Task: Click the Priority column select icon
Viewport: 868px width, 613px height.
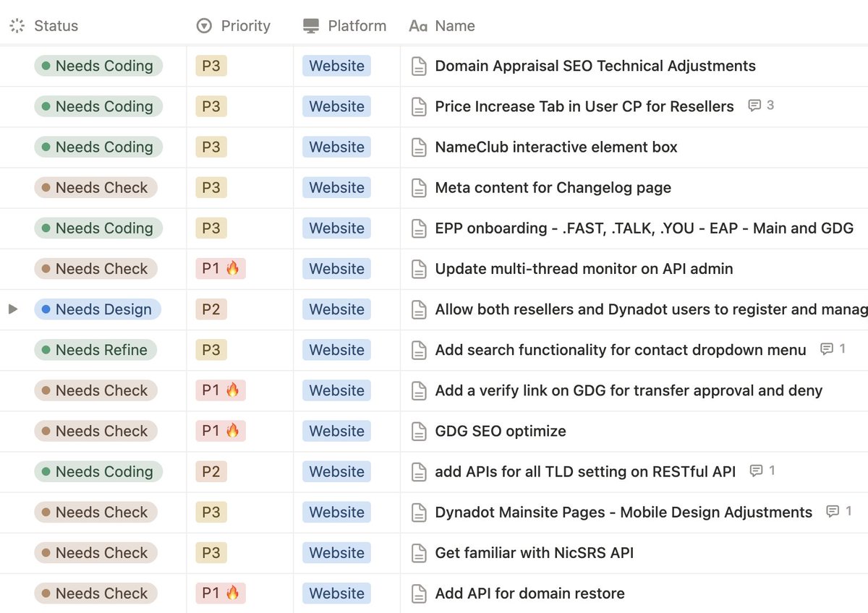Action: point(204,26)
